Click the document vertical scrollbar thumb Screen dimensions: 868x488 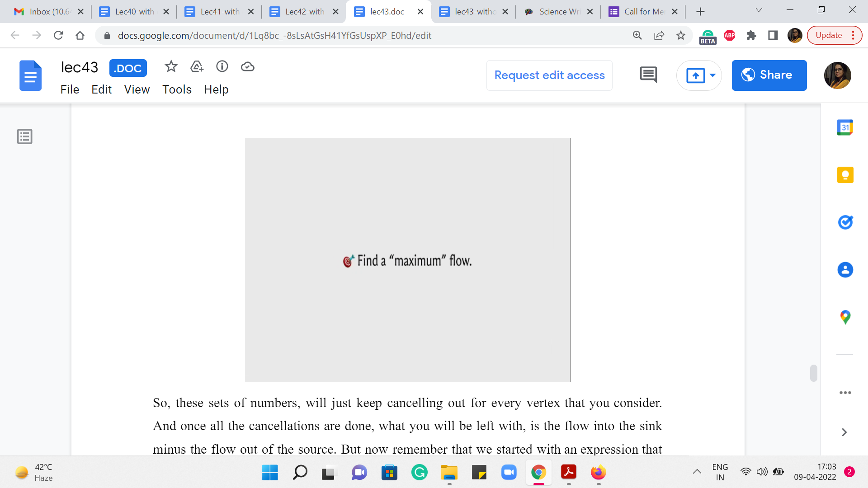click(x=813, y=373)
